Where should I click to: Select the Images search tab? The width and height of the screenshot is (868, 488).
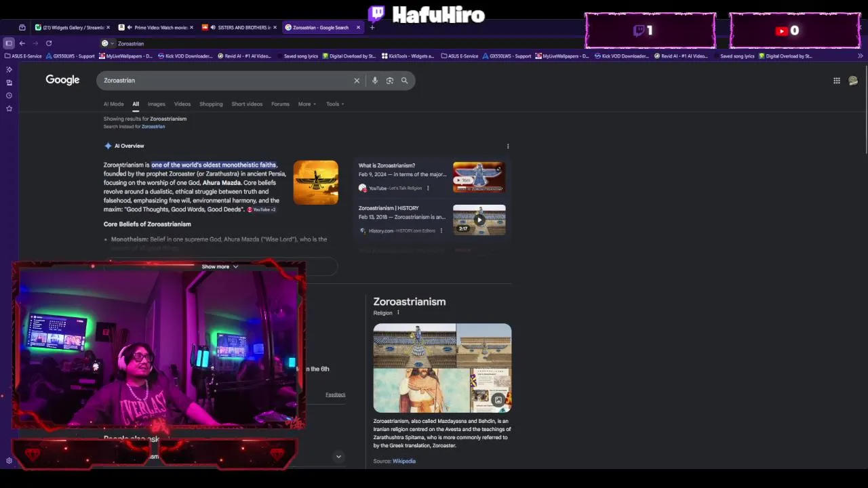(156, 104)
